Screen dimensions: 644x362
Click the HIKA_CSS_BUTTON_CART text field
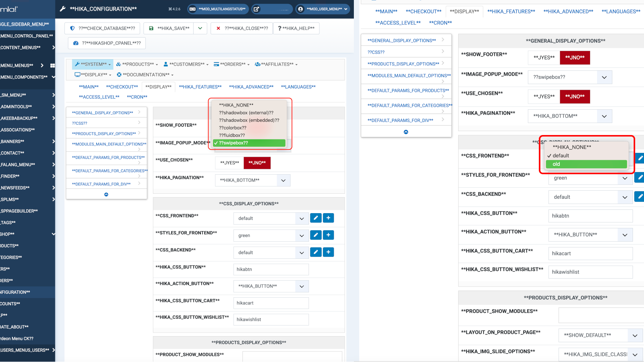pyautogui.click(x=271, y=303)
